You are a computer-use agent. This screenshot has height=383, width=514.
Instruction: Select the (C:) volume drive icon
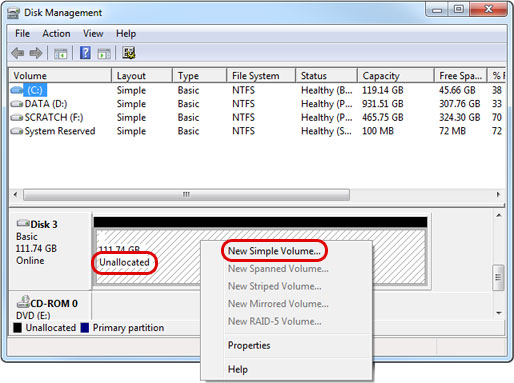pos(17,90)
